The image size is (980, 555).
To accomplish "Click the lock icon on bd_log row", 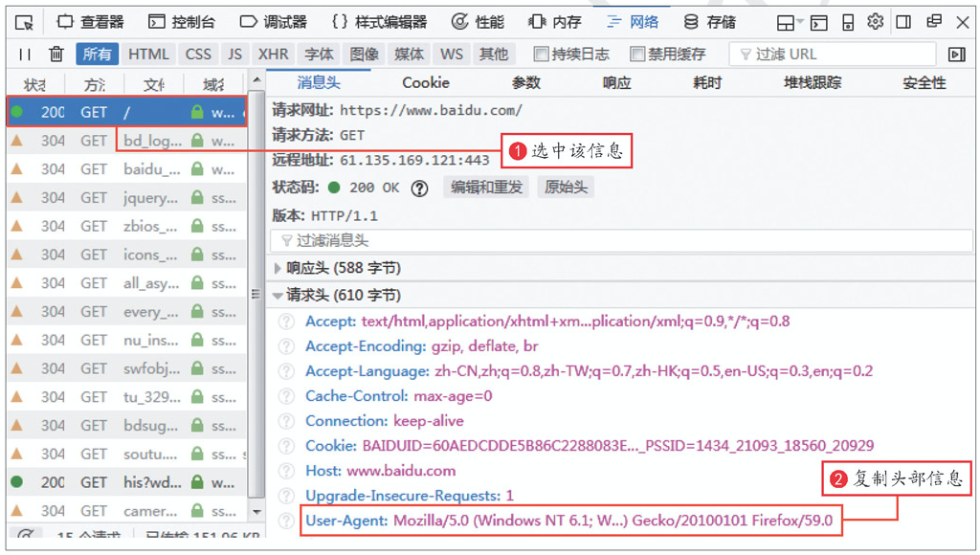I will [x=197, y=141].
